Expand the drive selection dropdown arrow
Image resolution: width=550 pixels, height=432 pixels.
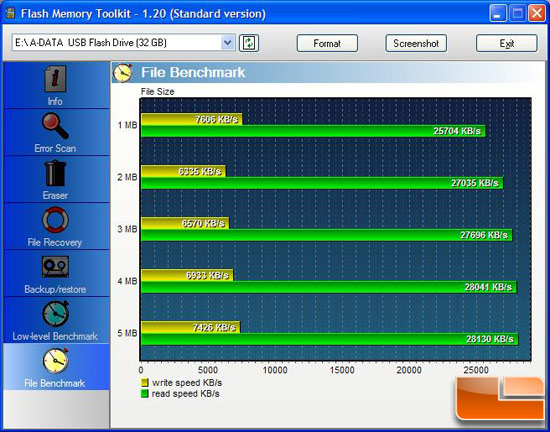coord(228,43)
